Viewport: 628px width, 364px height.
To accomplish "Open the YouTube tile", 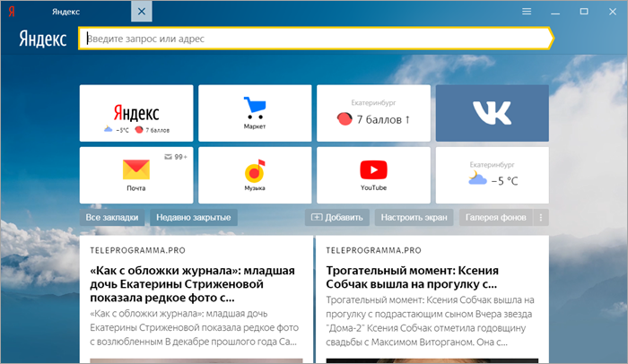I will [374, 175].
